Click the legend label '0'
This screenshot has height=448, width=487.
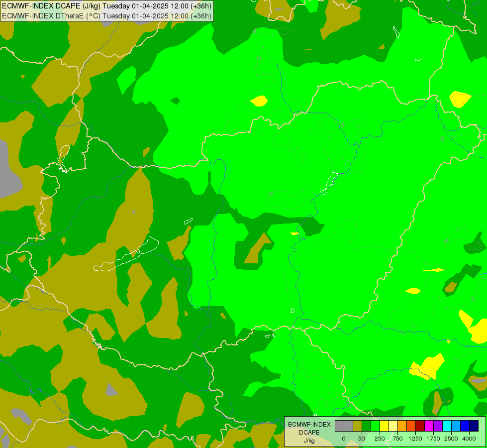tap(344, 439)
